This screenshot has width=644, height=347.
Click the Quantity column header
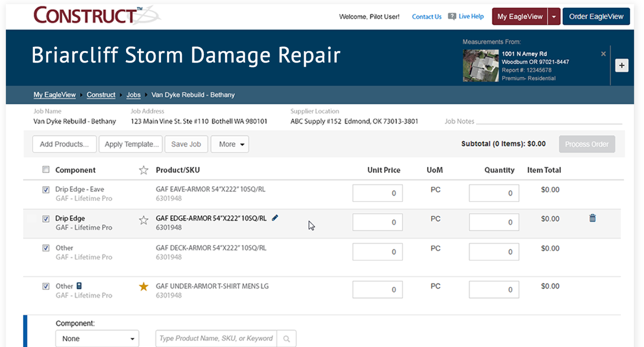coord(499,170)
